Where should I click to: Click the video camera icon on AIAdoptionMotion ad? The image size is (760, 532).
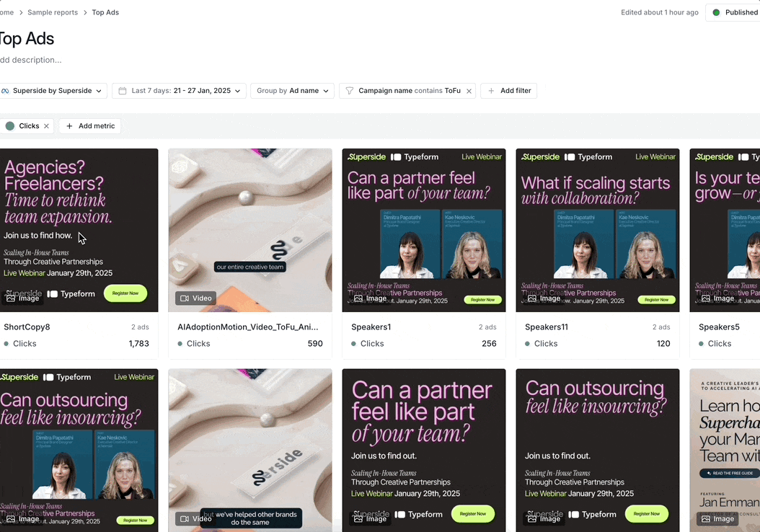pyautogui.click(x=185, y=298)
